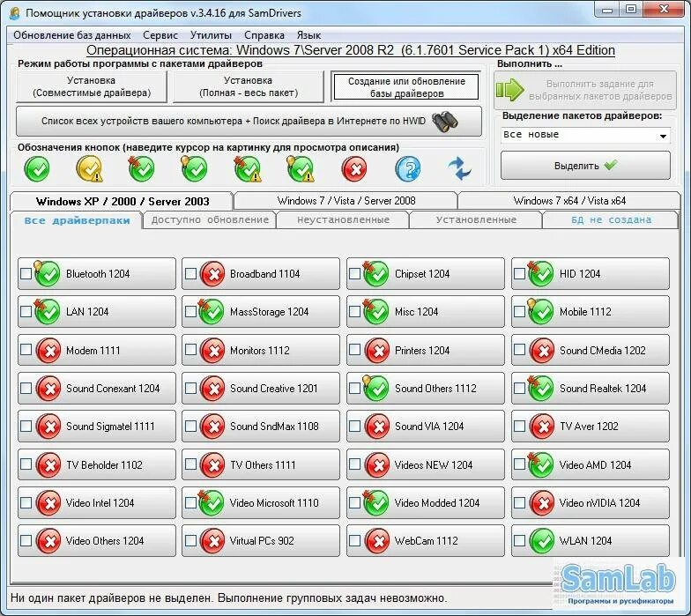691x616 pixels.
Task: Click the blue question mark legend icon
Action: tap(407, 169)
